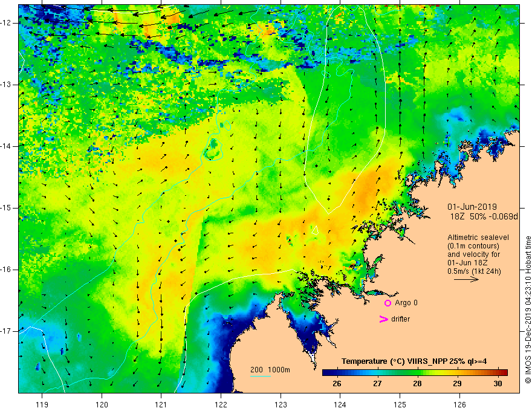Click the latitude label -12
532x411 pixels.
coord(7,23)
